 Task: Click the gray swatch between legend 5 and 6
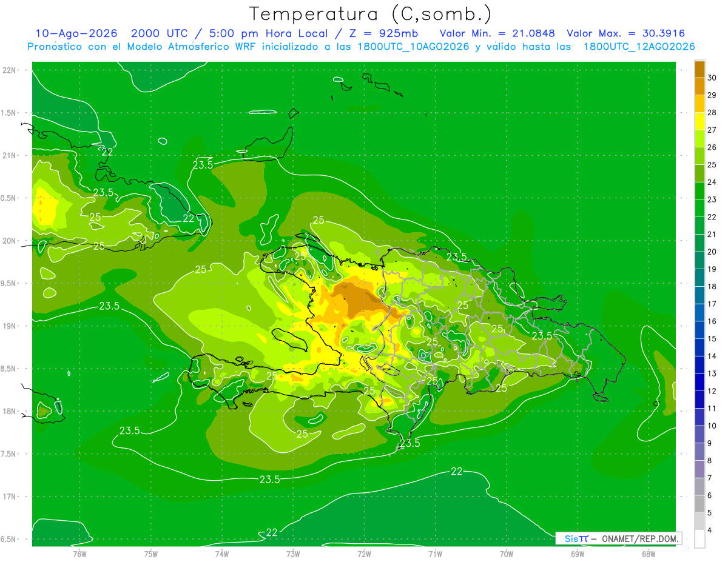tap(699, 504)
